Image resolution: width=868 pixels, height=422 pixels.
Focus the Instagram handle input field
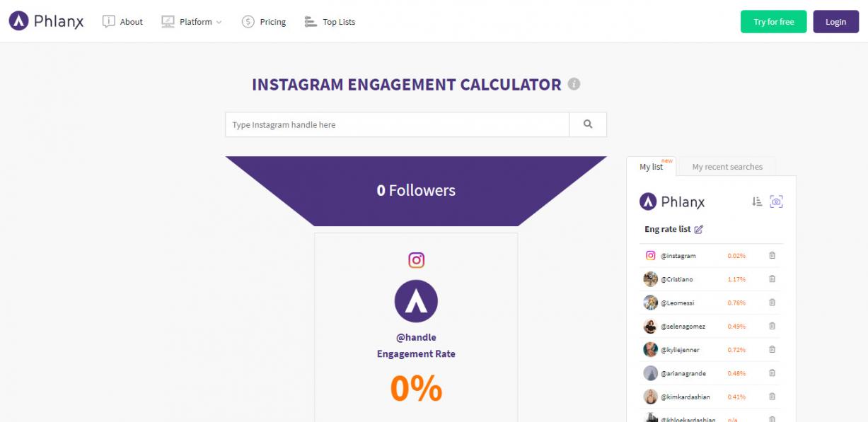398,124
